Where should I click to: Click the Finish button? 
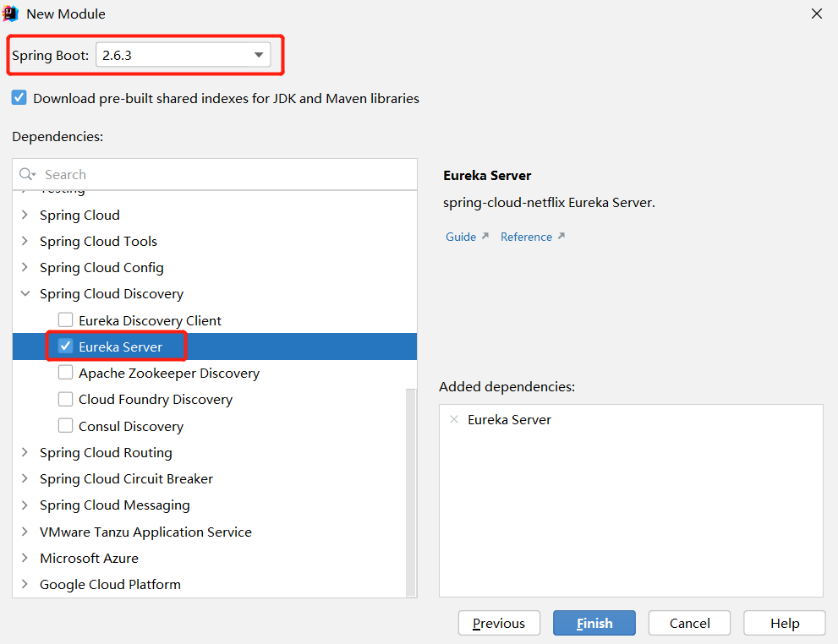(594, 623)
